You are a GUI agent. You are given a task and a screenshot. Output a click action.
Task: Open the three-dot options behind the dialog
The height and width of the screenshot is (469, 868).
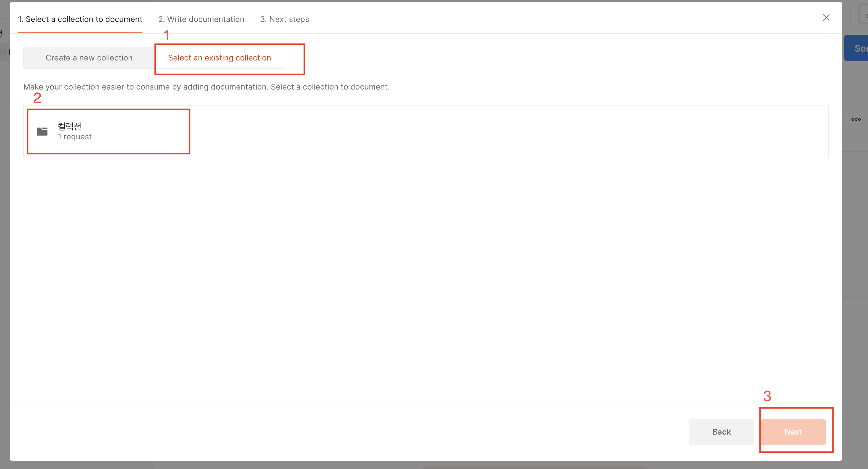point(856,119)
